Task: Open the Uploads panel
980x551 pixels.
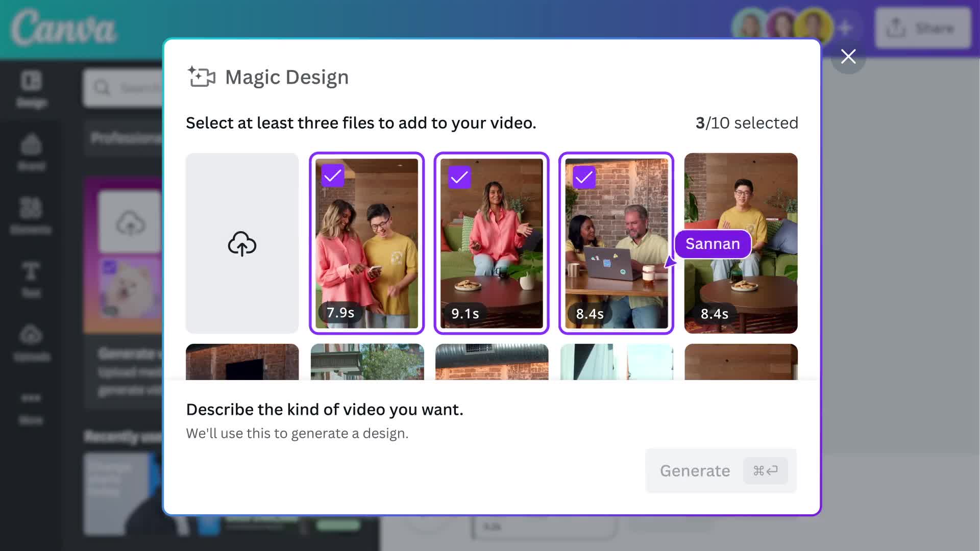Action: 31,342
